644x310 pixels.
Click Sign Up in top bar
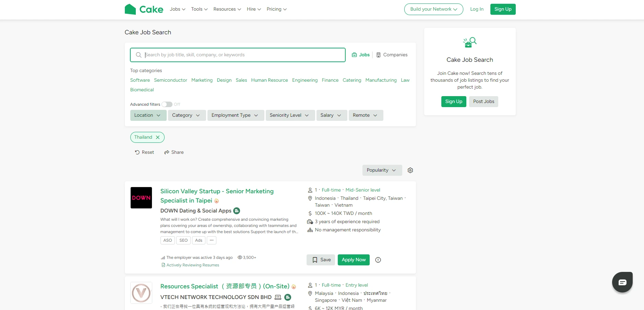(503, 9)
